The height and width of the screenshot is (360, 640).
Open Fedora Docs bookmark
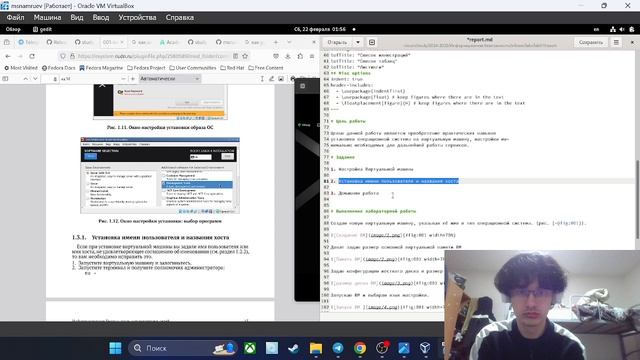(x=59, y=68)
